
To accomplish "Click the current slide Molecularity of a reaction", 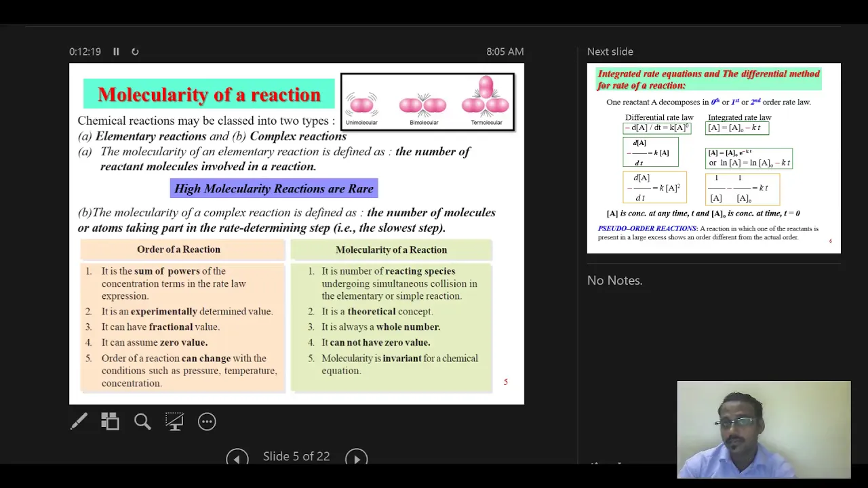I will pos(296,234).
